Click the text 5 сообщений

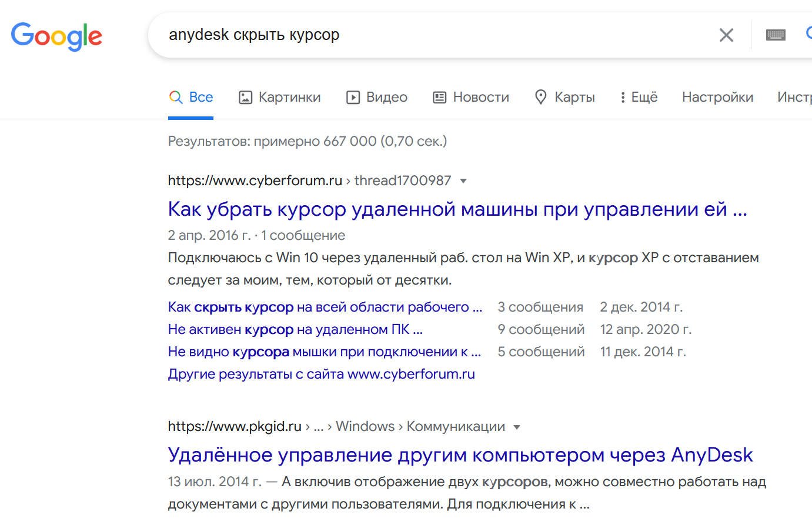click(541, 352)
